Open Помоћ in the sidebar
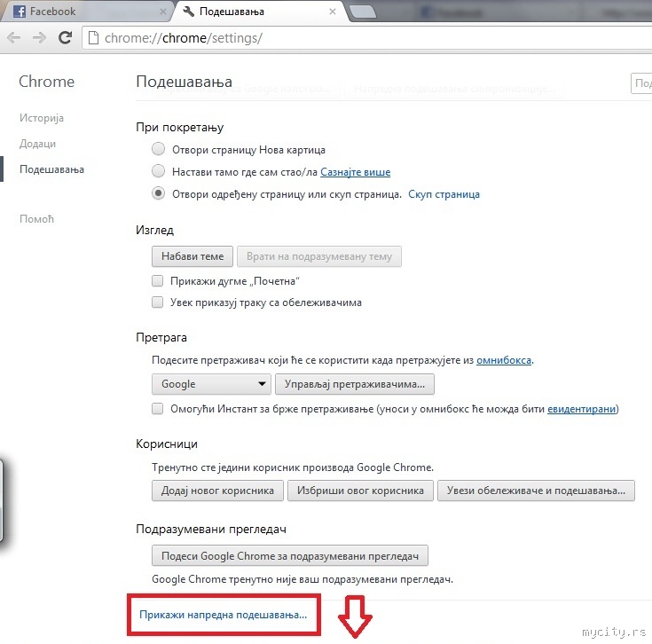The width and height of the screenshot is (652, 644). [x=36, y=219]
